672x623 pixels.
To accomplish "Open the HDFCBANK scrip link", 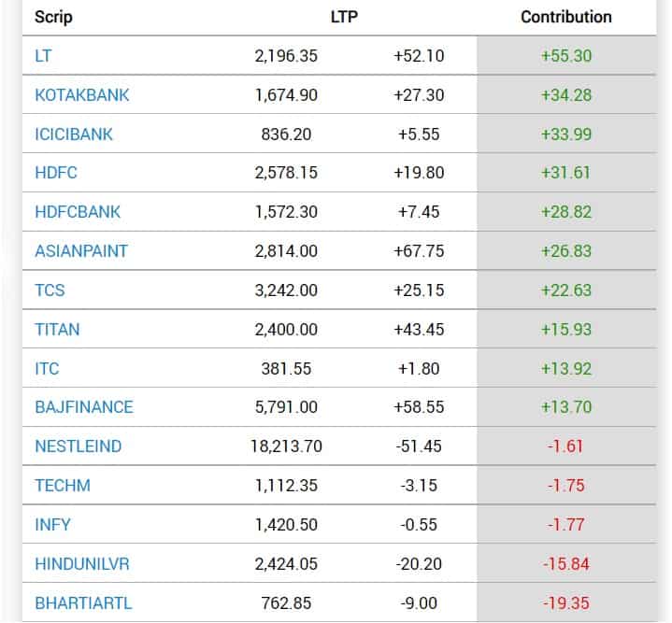I will (x=78, y=211).
